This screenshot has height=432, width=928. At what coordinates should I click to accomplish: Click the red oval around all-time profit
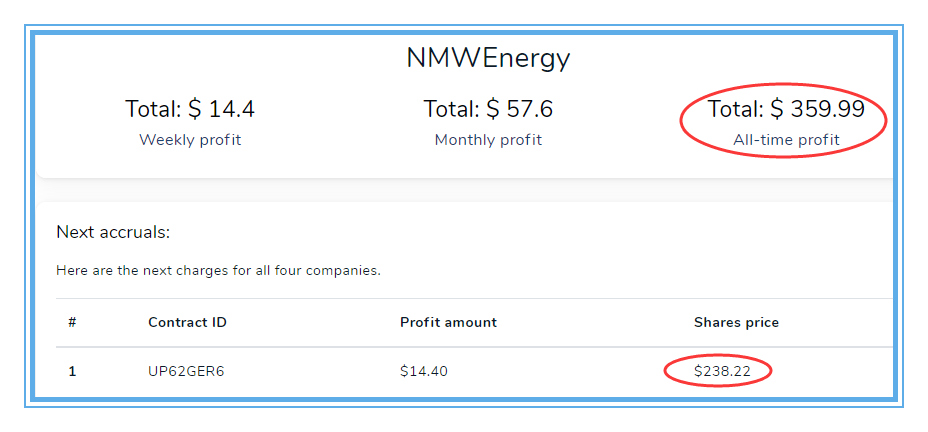pyautogui.click(x=784, y=121)
